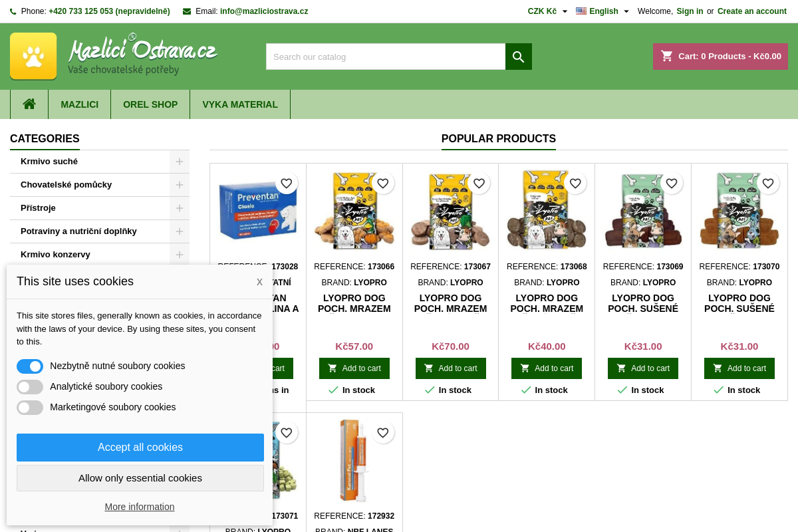Click the yellow paw logo
The image size is (798, 532).
click(33, 56)
